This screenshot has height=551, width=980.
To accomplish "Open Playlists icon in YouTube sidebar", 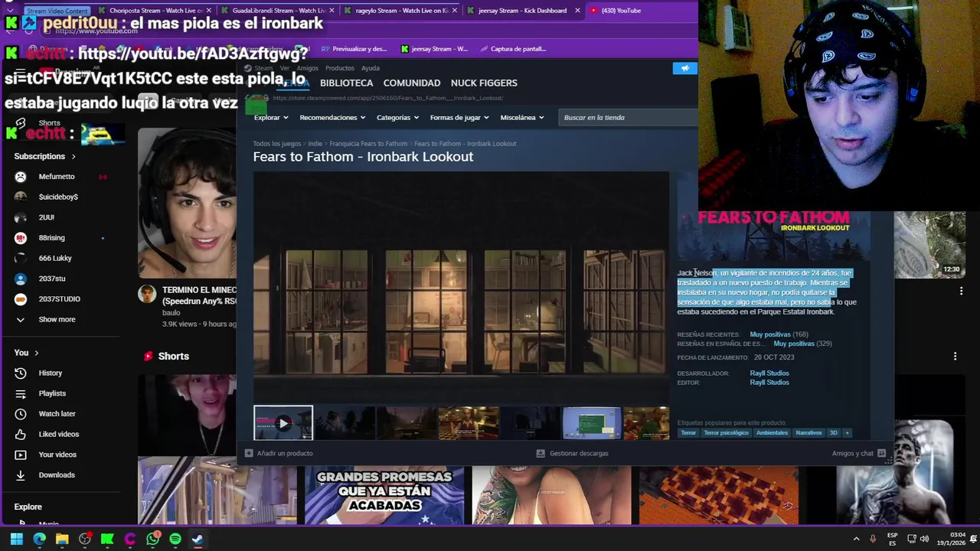I will point(21,393).
